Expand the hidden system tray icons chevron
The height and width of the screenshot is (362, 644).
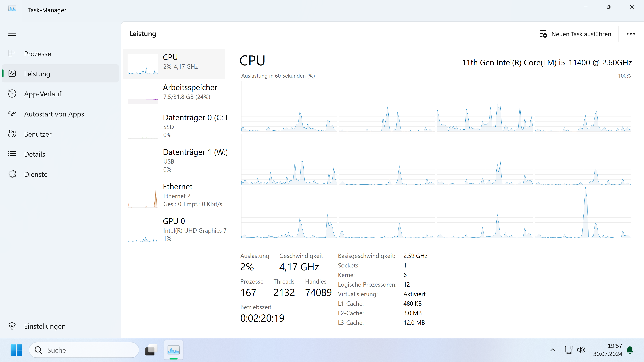click(x=553, y=350)
